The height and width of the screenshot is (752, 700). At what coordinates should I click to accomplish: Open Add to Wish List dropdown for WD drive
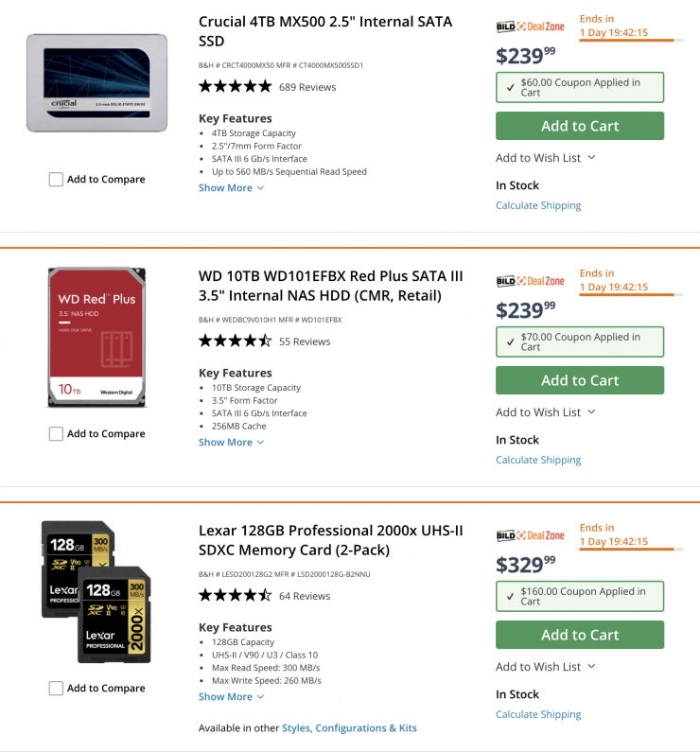pyautogui.click(x=545, y=412)
